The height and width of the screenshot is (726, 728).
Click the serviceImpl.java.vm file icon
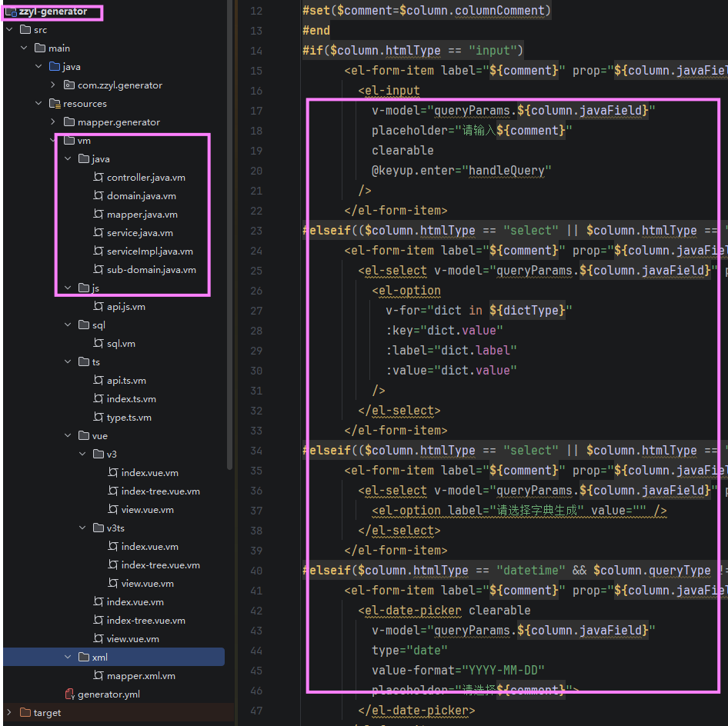(x=98, y=251)
